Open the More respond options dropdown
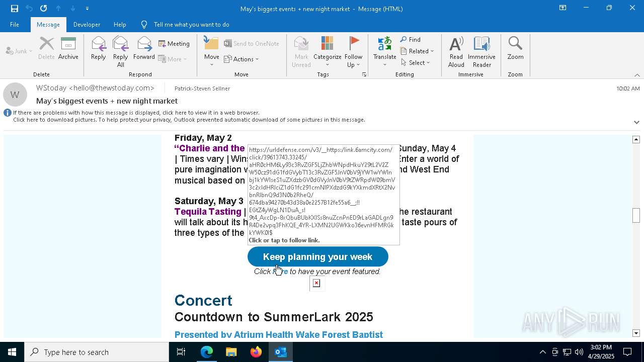644x362 pixels. pyautogui.click(x=173, y=59)
